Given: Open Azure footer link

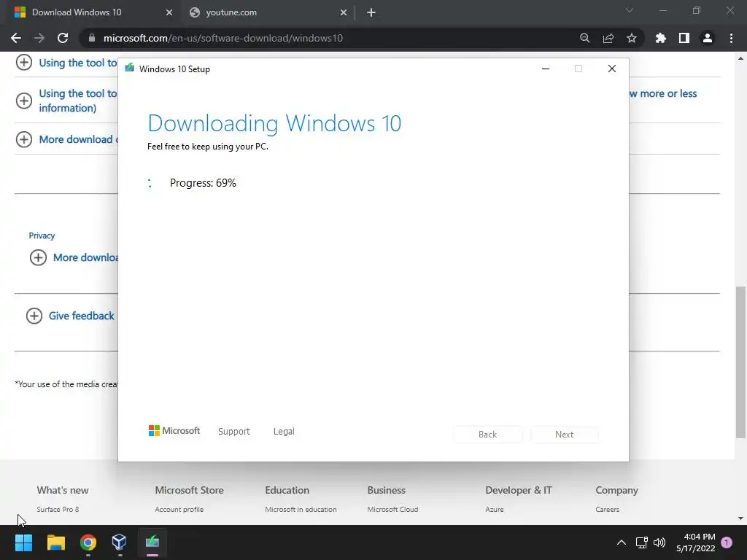Looking at the screenshot, I should tap(495, 509).
